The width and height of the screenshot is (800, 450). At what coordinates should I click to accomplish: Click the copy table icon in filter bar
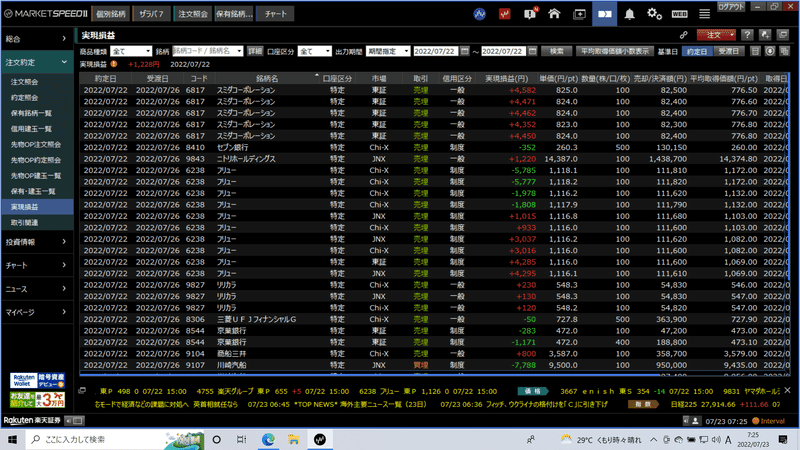click(x=784, y=51)
